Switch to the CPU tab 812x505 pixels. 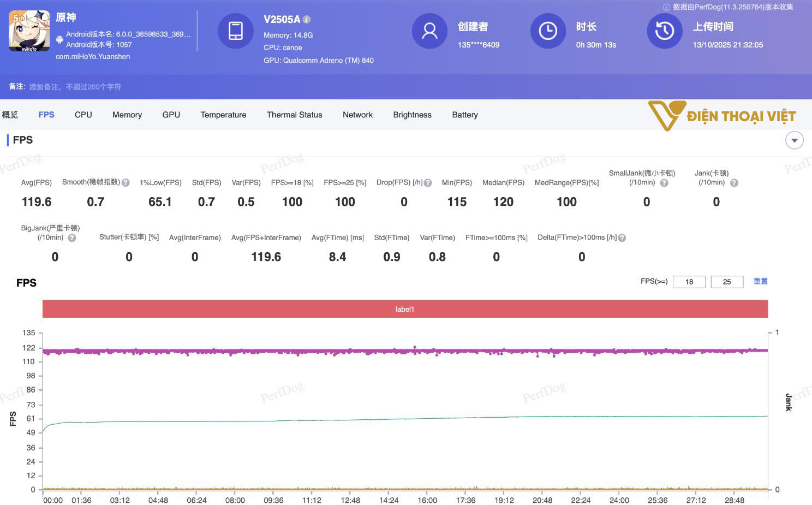tap(83, 115)
